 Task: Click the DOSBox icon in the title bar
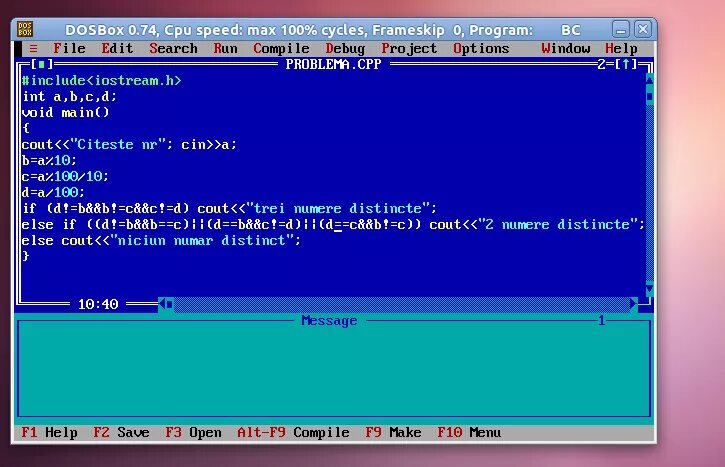(25, 29)
